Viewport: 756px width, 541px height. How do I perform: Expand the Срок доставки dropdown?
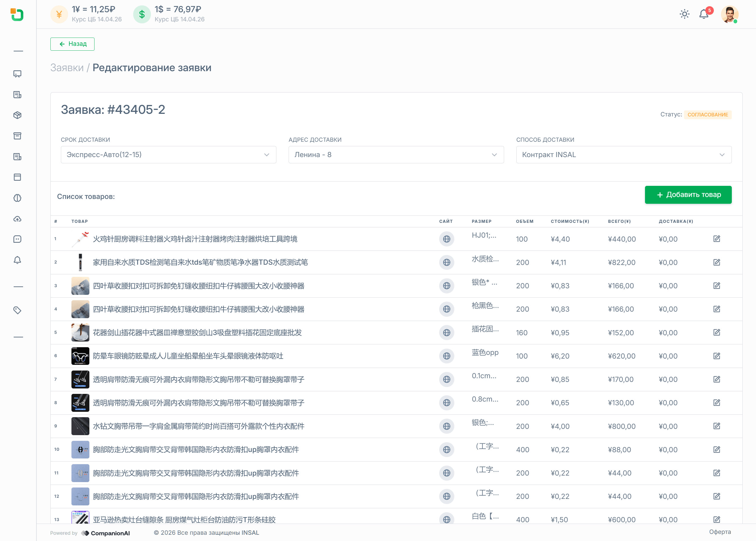click(x=168, y=155)
